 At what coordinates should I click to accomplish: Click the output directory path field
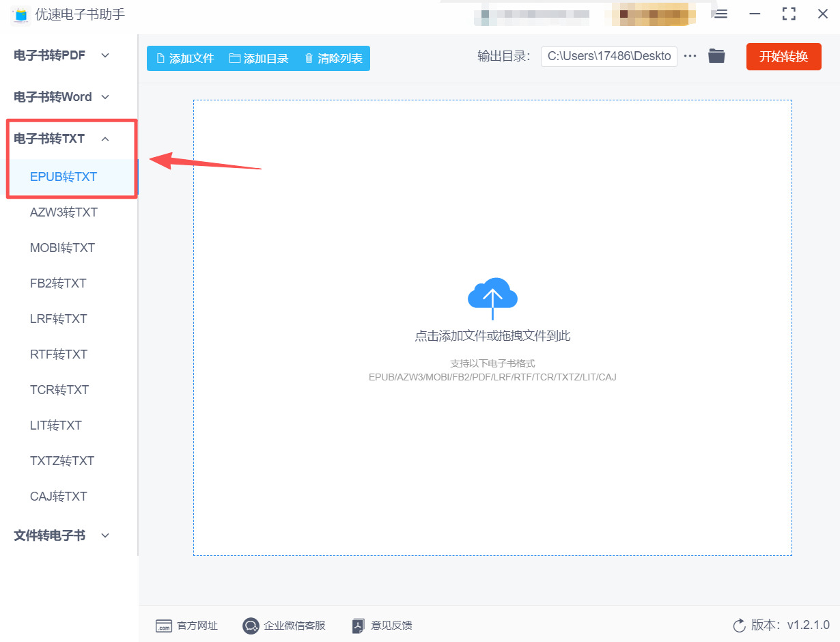tap(608, 56)
